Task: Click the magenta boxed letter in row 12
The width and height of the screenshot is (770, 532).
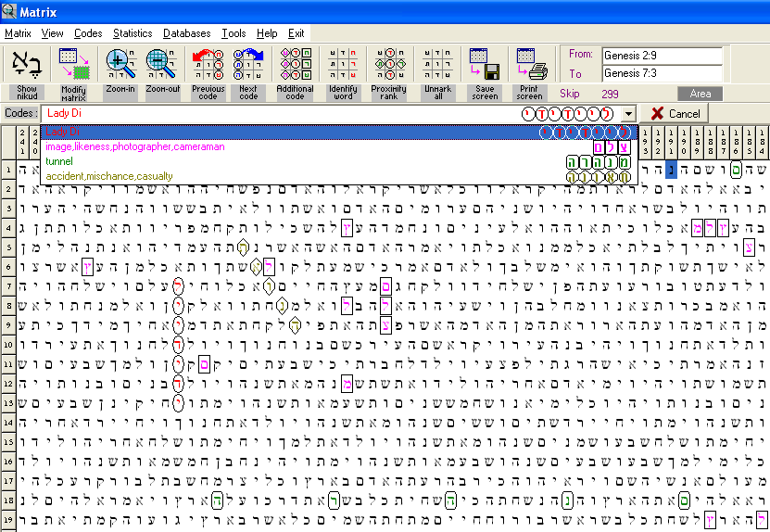Action: tap(347, 384)
